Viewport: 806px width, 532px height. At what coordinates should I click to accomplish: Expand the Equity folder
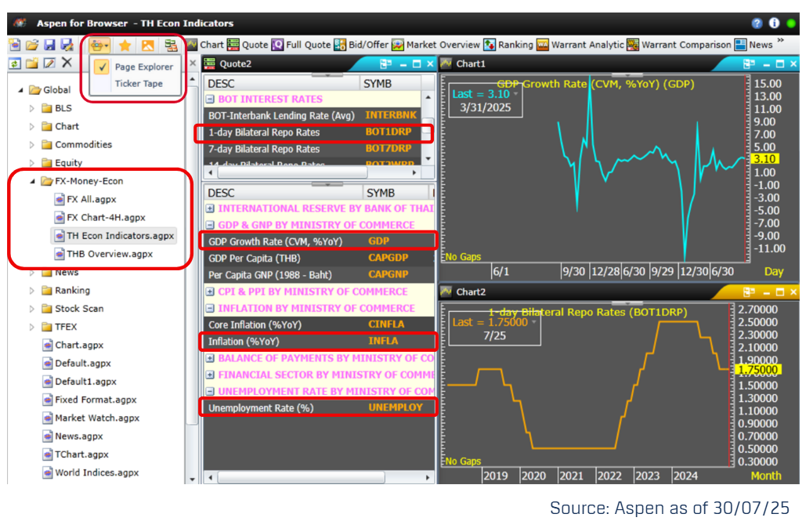pos(32,163)
